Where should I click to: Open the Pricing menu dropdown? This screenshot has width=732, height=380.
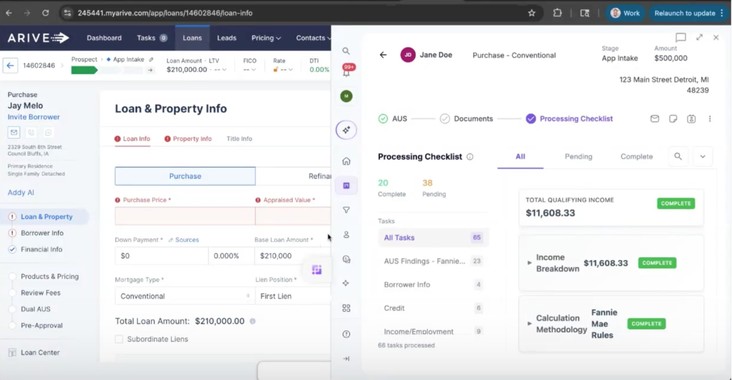(x=266, y=38)
